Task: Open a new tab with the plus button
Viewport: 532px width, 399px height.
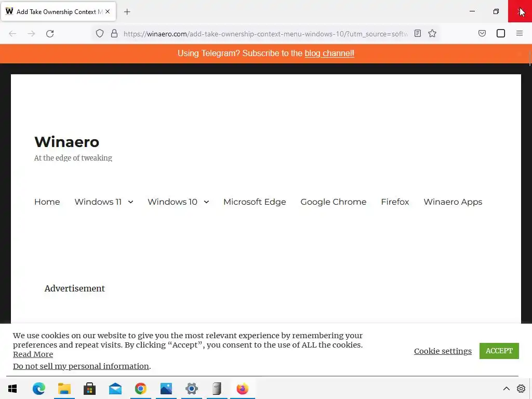Action: [x=127, y=12]
